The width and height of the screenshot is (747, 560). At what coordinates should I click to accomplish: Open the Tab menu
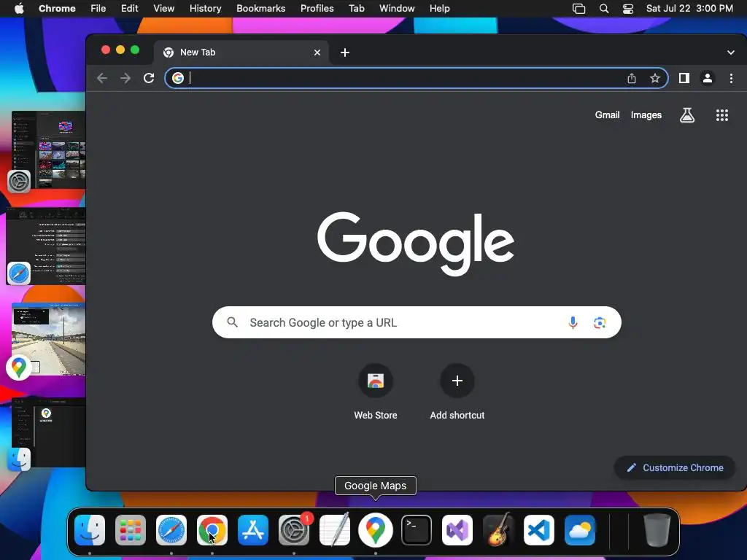pyautogui.click(x=356, y=8)
